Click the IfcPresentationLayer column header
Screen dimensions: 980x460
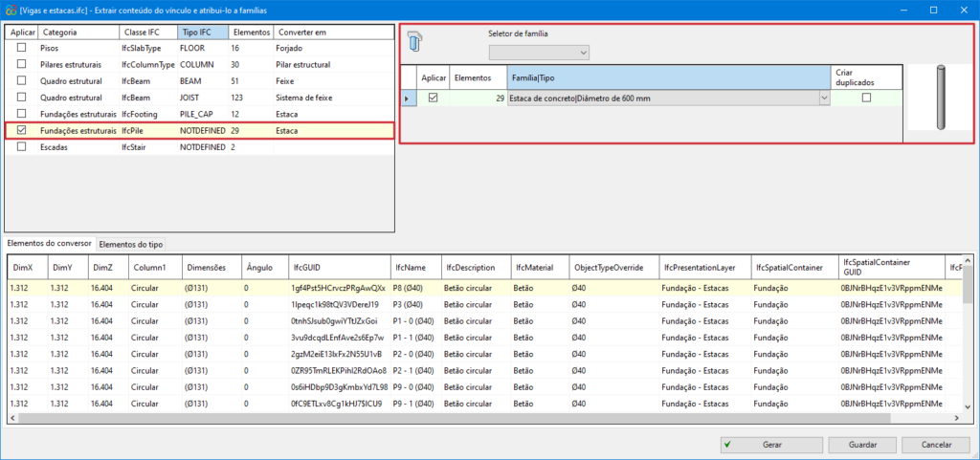point(703,267)
